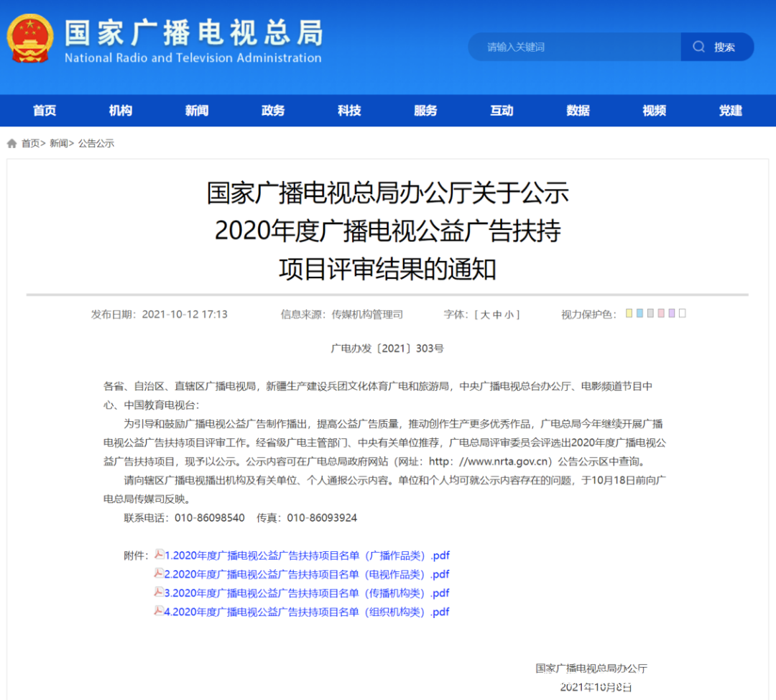Select the purple eye-protection color

672,313
